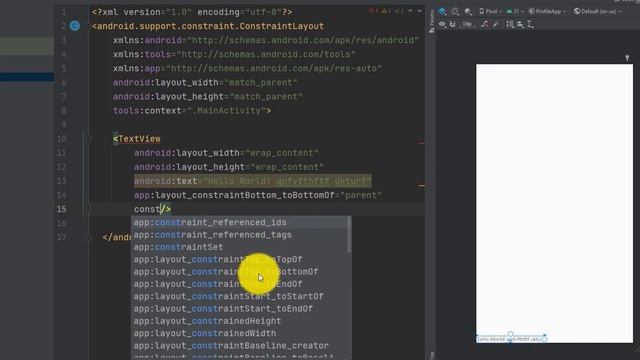Open the ProfileApp theme dropdown
The height and width of the screenshot is (360, 640).
tap(547, 11)
